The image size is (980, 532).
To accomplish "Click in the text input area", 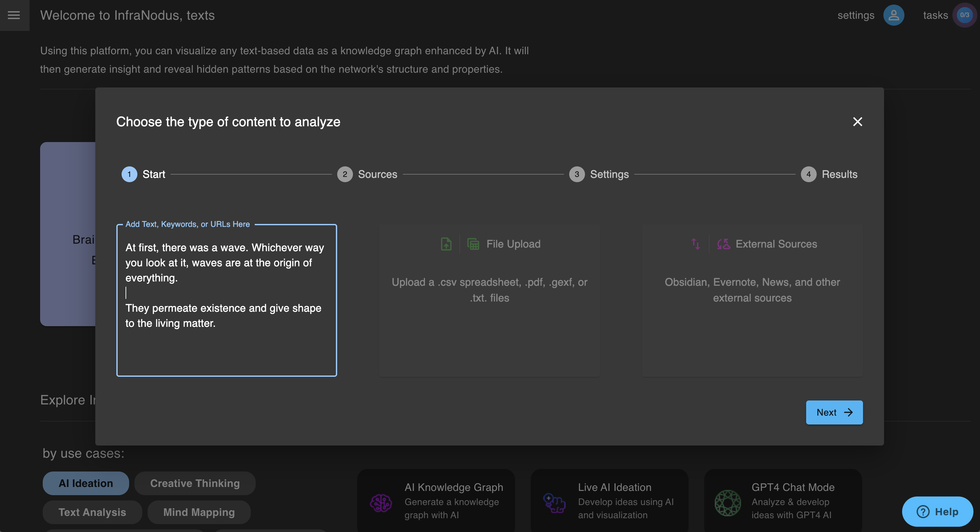I will point(227,300).
